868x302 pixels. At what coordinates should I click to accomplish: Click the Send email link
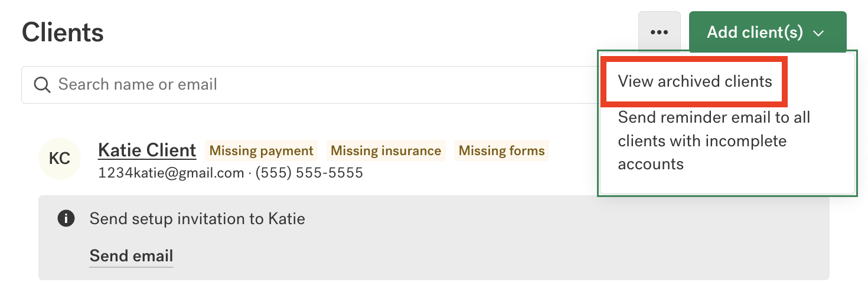(x=131, y=256)
